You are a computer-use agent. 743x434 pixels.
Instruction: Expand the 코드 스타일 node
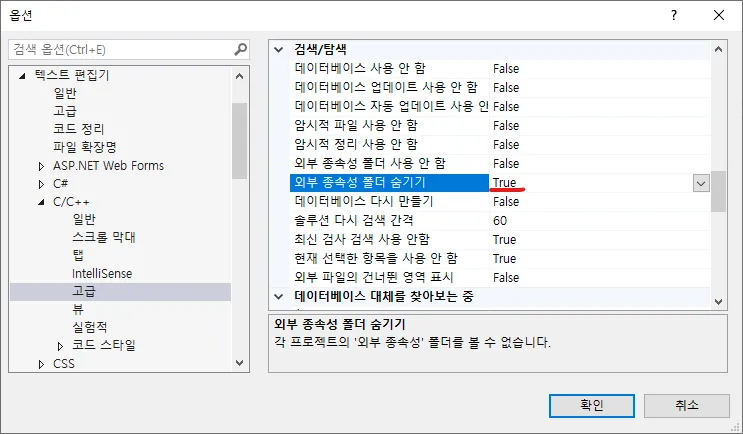click(x=60, y=346)
